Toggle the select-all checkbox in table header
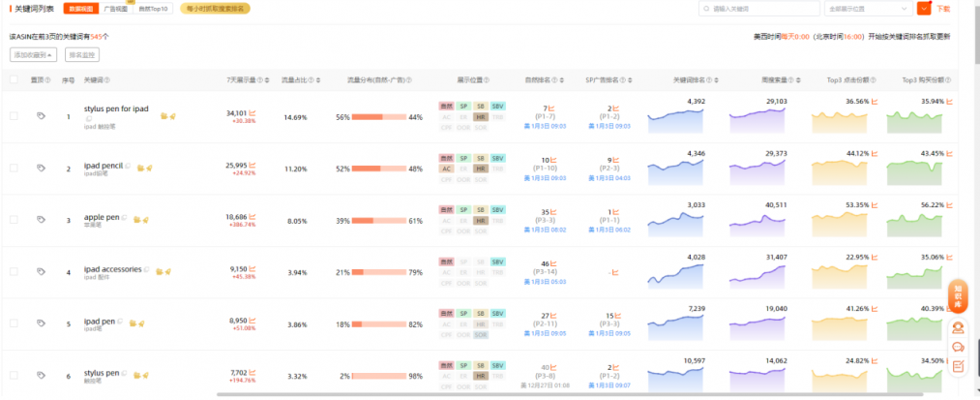This screenshot has width=980, height=400. (14, 79)
